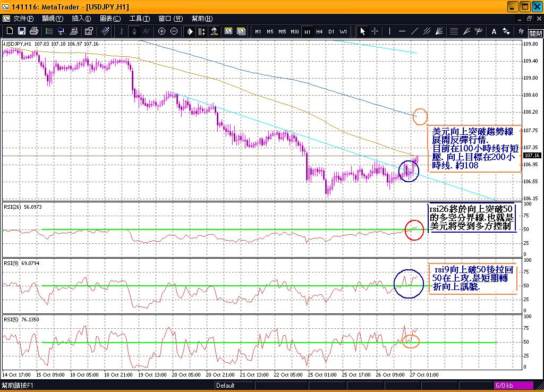Toggle candlestick chart display mode
Screen dimensions: 544x392
[134, 31]
